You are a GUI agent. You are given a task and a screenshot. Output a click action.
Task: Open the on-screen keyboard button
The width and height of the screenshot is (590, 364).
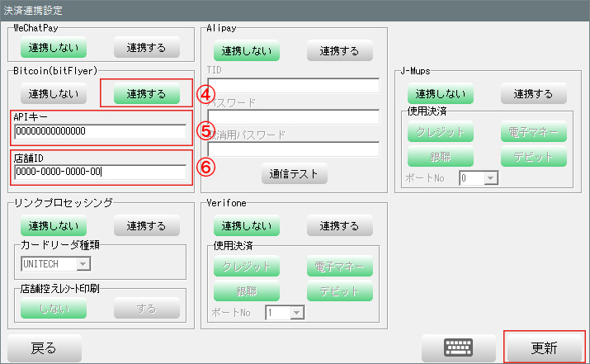458,347
